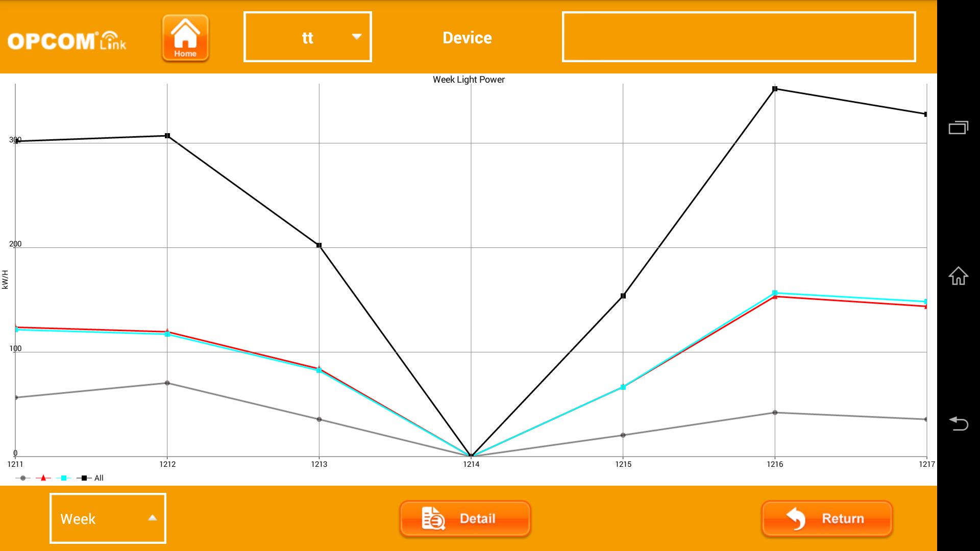980x551 pixels.
Task: Click the home outline icon on sidebar
Action: [x=959, y=275]
